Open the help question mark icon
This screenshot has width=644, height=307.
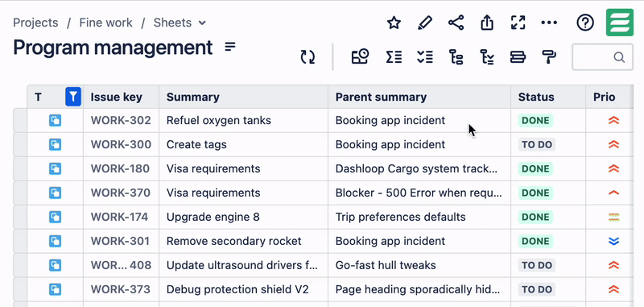coord(585,23)
